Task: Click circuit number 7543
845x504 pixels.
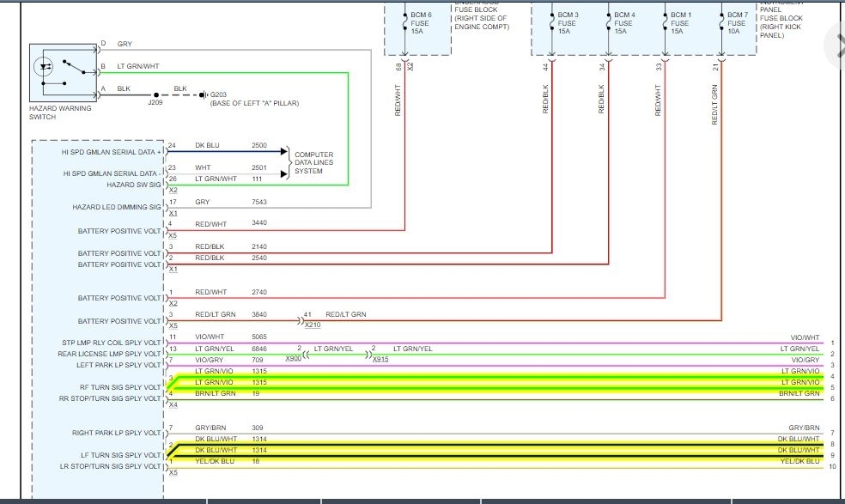Action: point(259,202)
